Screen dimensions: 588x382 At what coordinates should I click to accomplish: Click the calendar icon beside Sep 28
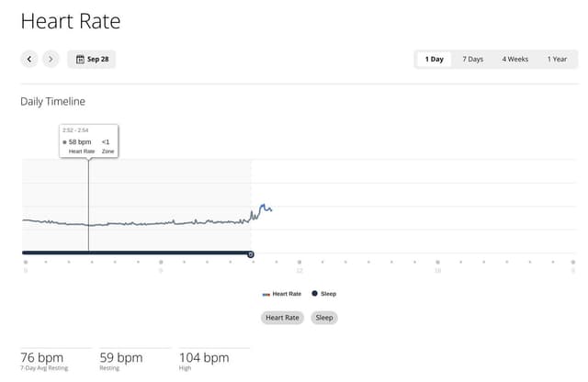click(80, 59)
